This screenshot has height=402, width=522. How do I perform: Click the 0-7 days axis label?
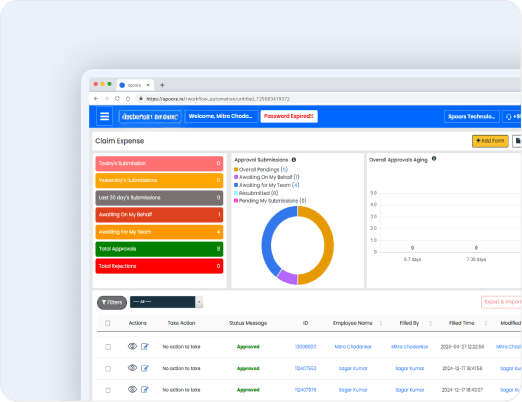[412, 259]
